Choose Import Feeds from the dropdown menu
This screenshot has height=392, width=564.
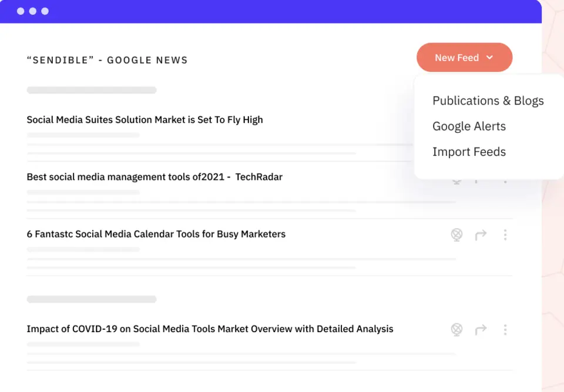coord(469,152)
